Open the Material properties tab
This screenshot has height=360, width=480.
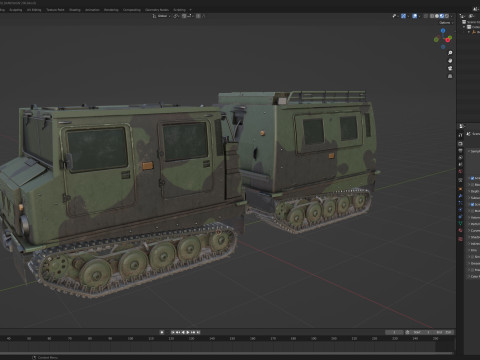(x=460, y=230)
